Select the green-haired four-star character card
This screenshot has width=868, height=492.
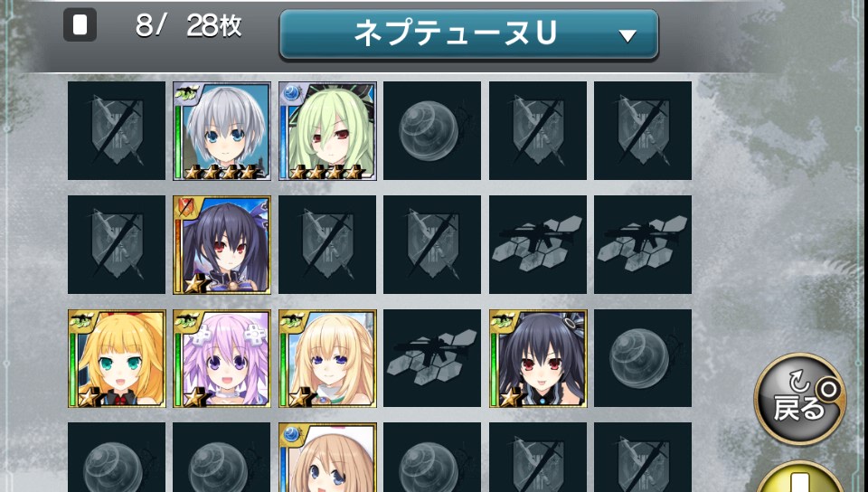(x=327, y=131)
